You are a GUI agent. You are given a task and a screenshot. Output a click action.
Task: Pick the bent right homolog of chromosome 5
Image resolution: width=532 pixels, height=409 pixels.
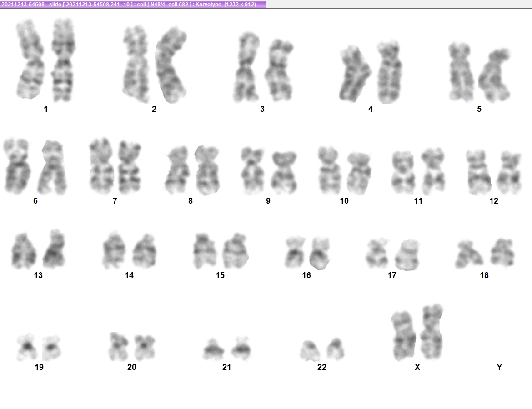tap(494, 75)
